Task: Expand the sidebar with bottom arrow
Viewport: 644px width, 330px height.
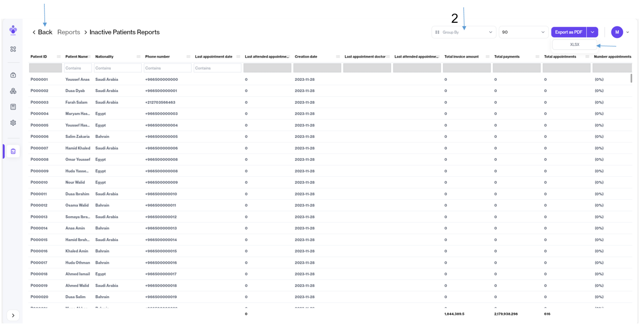Action: click(13, 315)
